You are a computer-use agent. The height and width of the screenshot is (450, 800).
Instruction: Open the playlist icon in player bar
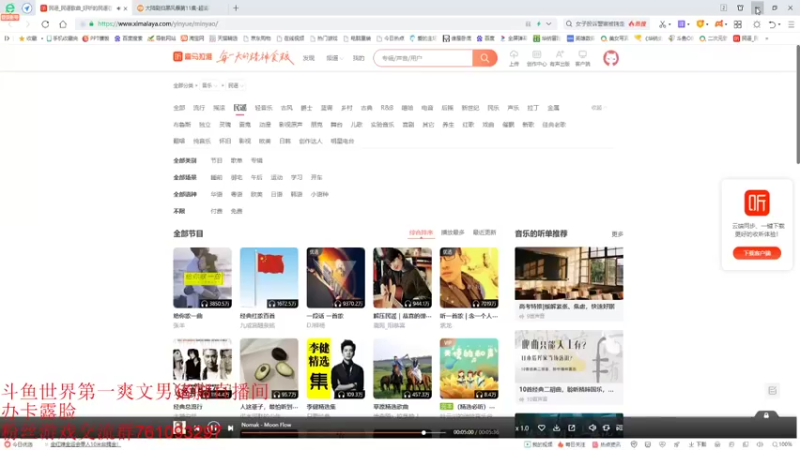point(619,428)
